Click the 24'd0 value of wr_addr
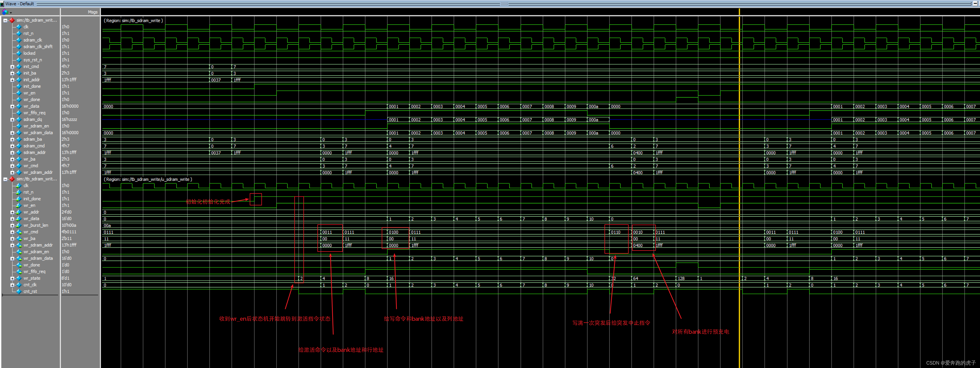The width and height of the screenshot is (980, 368). coord(67,212)
